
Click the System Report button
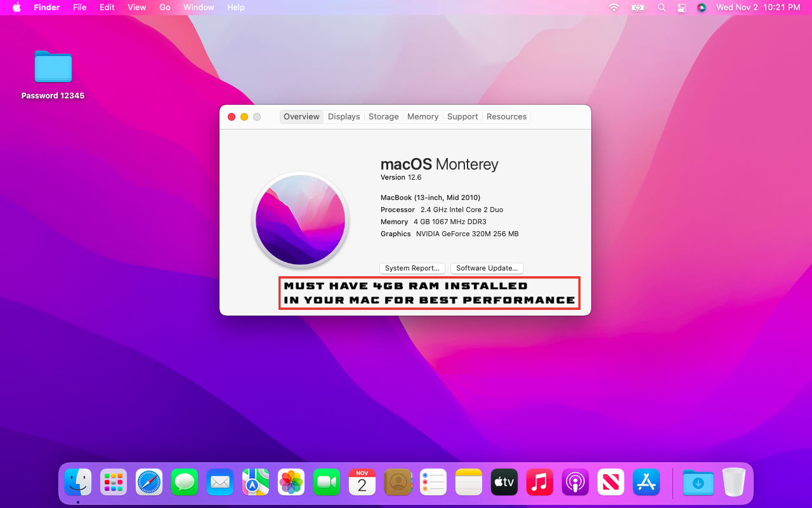tap(412, 268)
